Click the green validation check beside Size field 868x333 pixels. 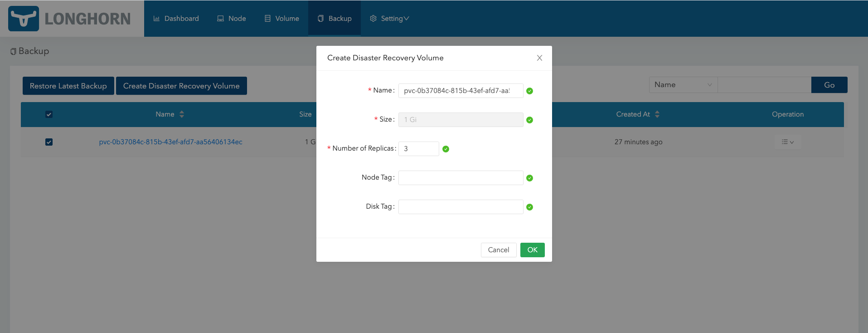(x=529, y=120)
